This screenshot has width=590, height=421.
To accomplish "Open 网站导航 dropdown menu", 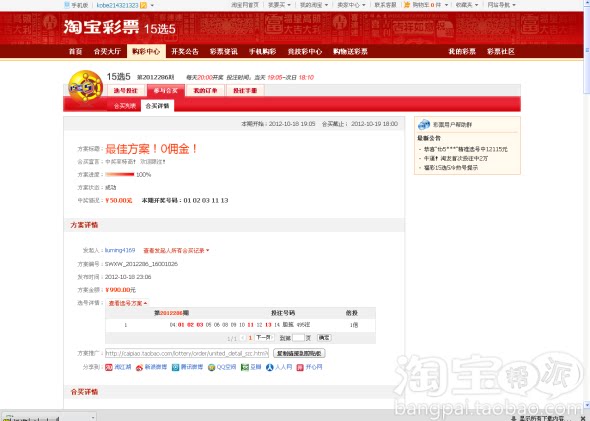I will click(502, 5).
